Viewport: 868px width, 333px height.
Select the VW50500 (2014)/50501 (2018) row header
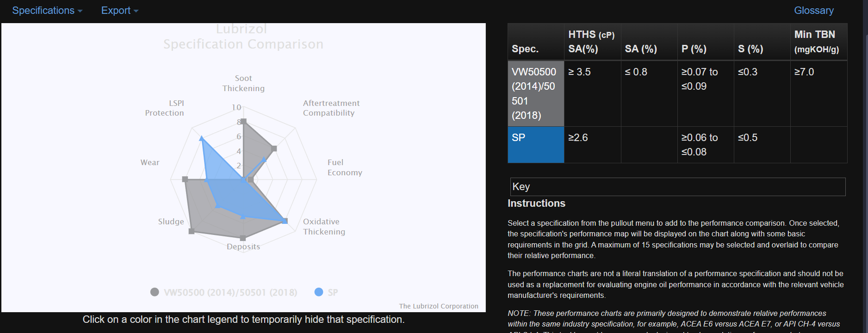(x=536, y=93)
